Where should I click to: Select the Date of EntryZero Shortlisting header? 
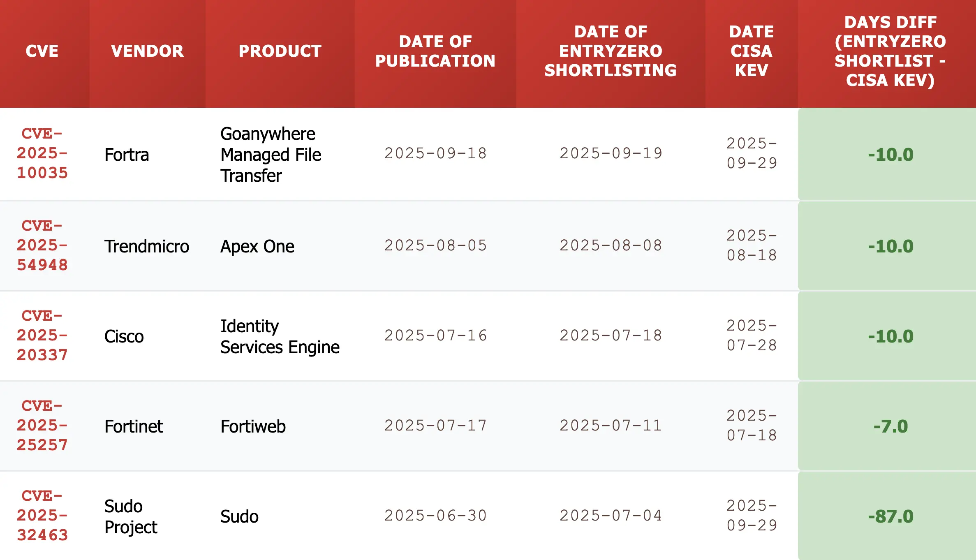click(x=611, y=51)
